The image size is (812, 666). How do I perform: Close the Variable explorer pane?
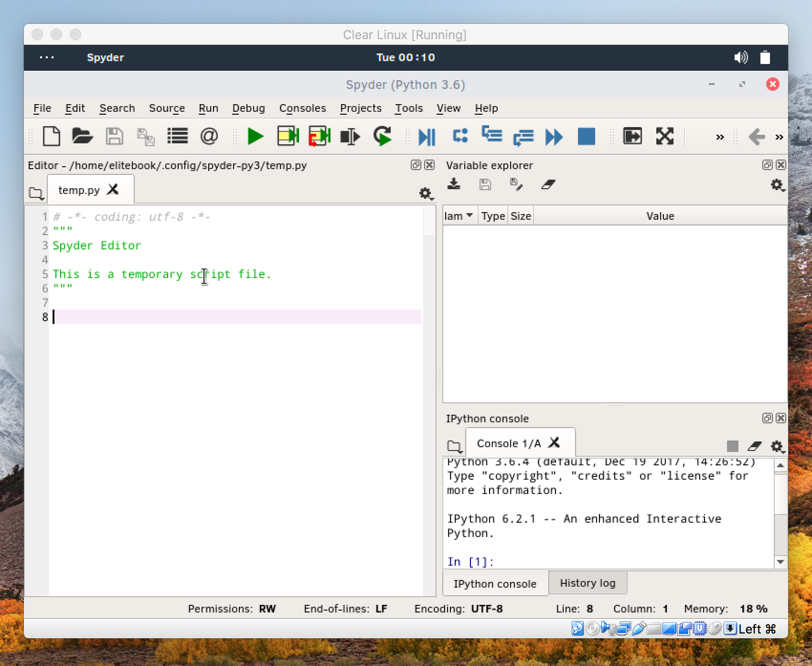click(x=781, y=165)
